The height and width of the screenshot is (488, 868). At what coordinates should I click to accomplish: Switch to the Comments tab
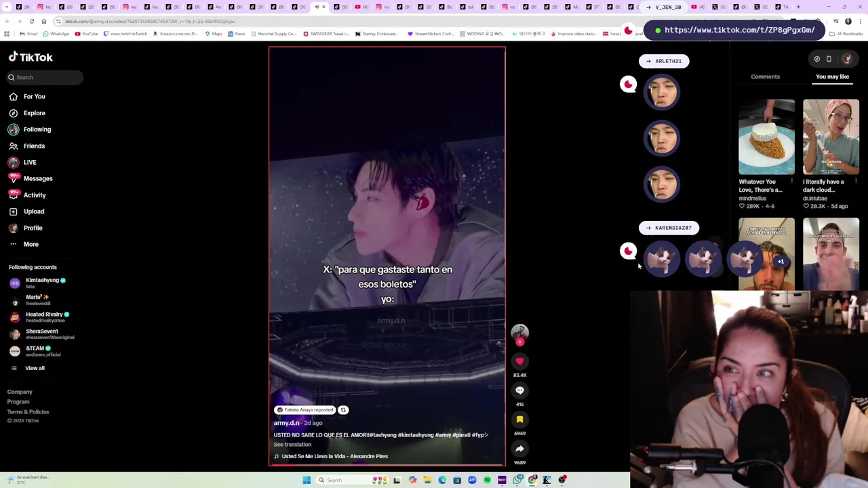765,77
